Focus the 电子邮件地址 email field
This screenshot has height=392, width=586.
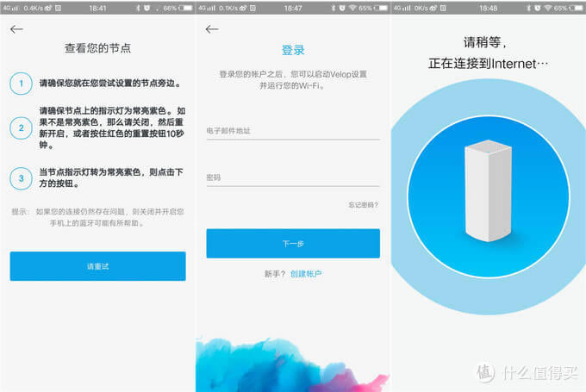tap(292, 131)
